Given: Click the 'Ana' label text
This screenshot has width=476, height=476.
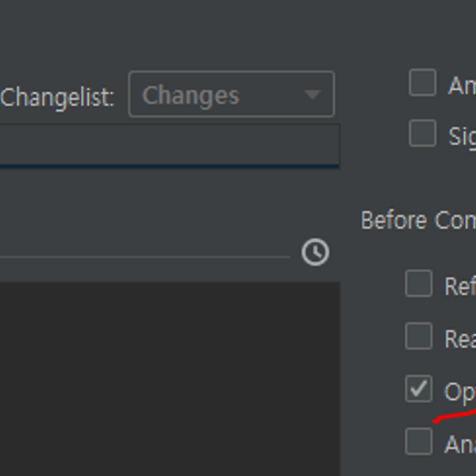Looking at the screenshot, I should click(460, 444).
